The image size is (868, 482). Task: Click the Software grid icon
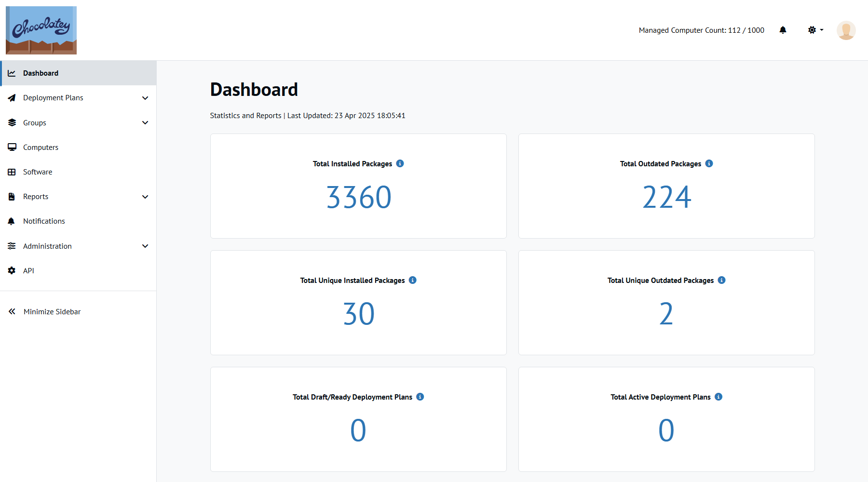pos(12,172)
